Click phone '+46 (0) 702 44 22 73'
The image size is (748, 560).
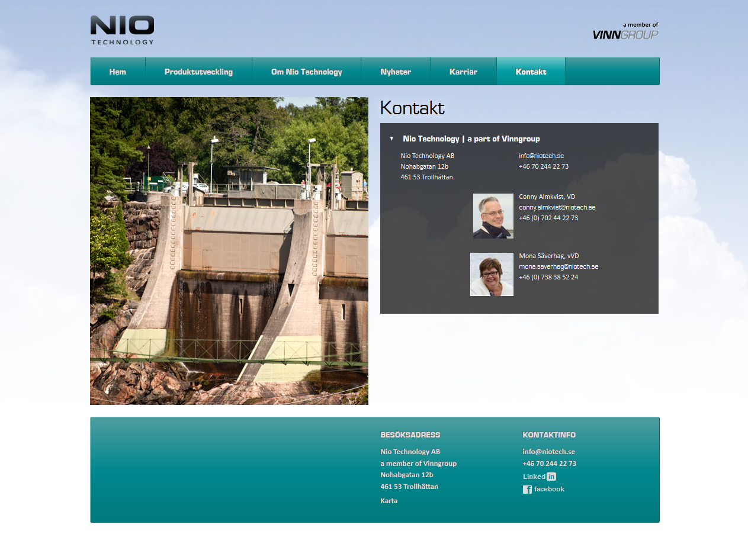tap(548, 218)
